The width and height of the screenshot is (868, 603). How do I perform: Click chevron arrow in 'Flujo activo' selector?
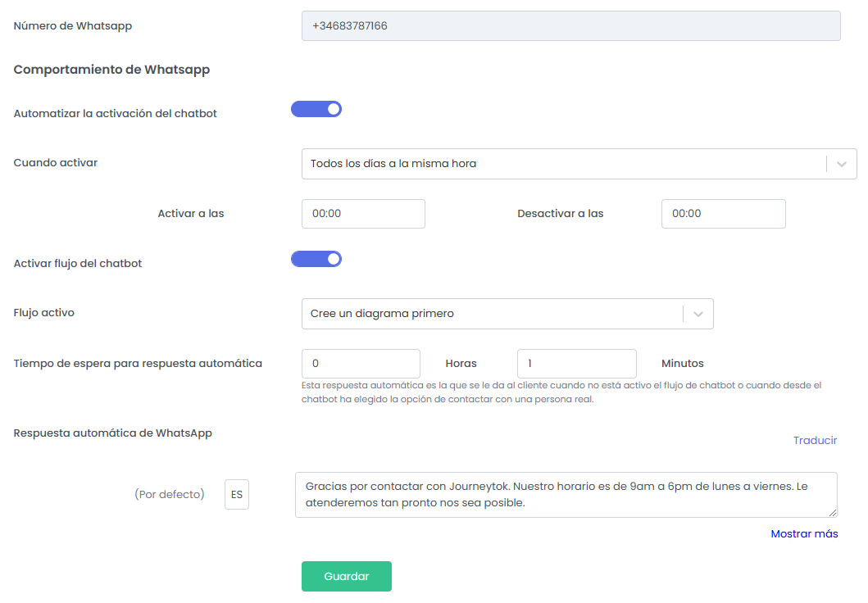pyautogui.click(x=698, y=314)
